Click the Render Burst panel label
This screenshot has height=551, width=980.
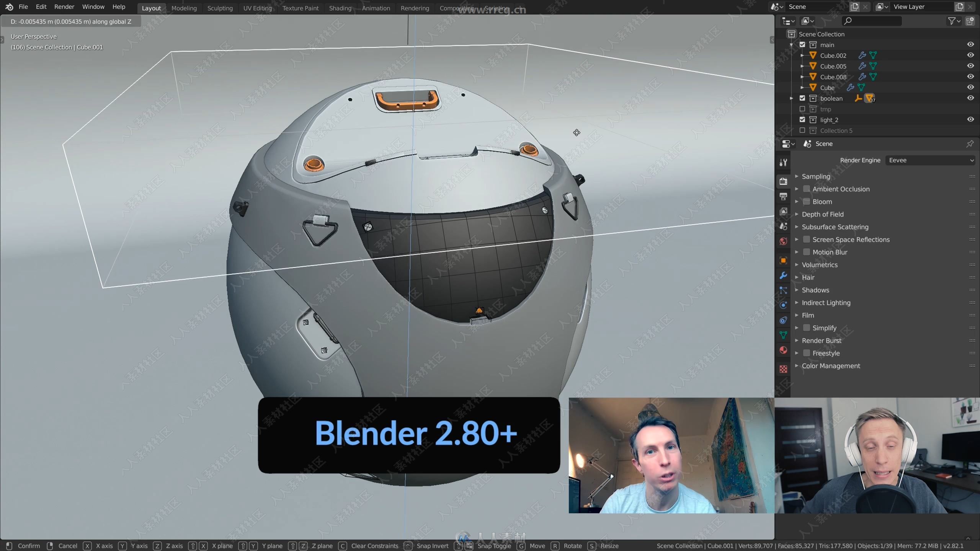coord(822,341)
